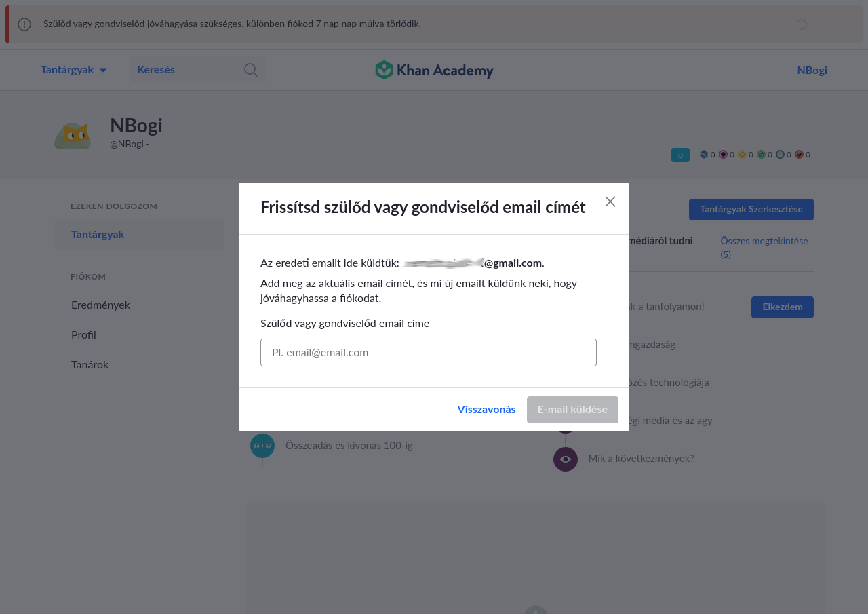Open the eye icon lesson Mik a következmények
This screenshot has width=868, height=614.
click(566, 459)
